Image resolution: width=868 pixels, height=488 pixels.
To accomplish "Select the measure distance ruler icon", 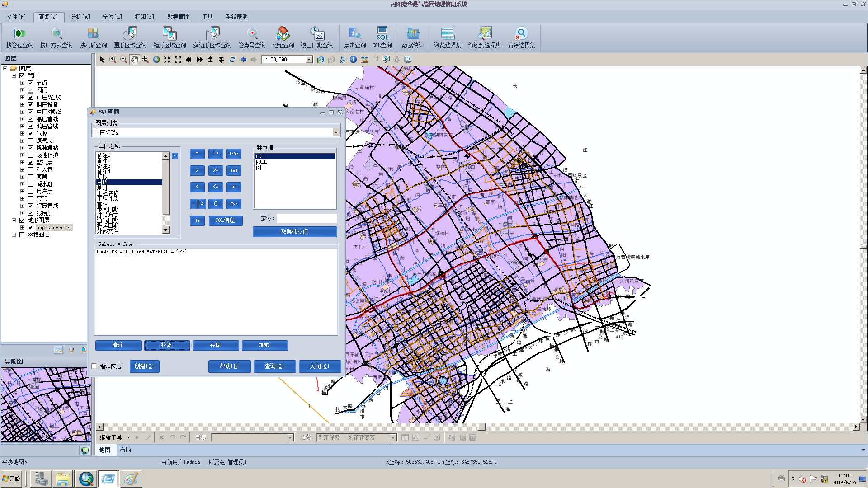I will 364,60.
